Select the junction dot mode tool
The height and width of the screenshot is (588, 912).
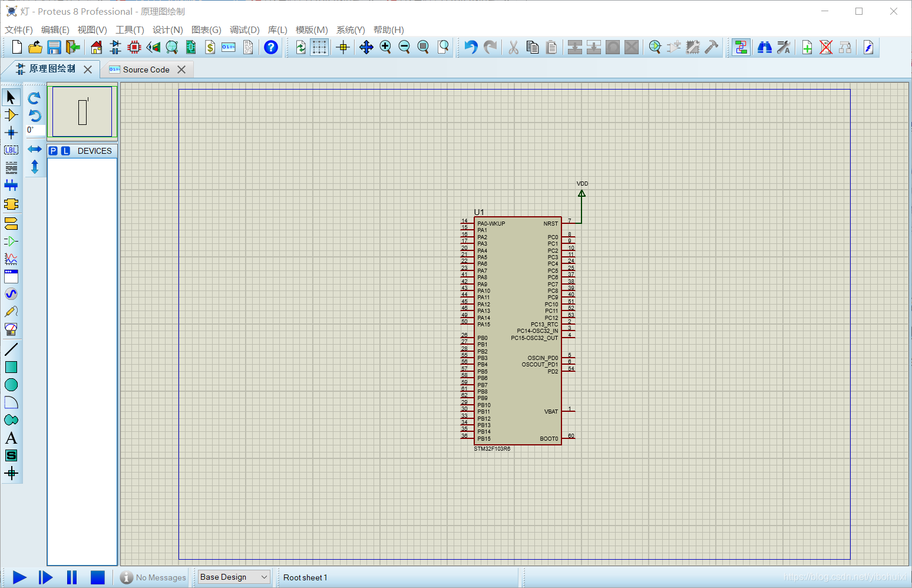point(11,133)
